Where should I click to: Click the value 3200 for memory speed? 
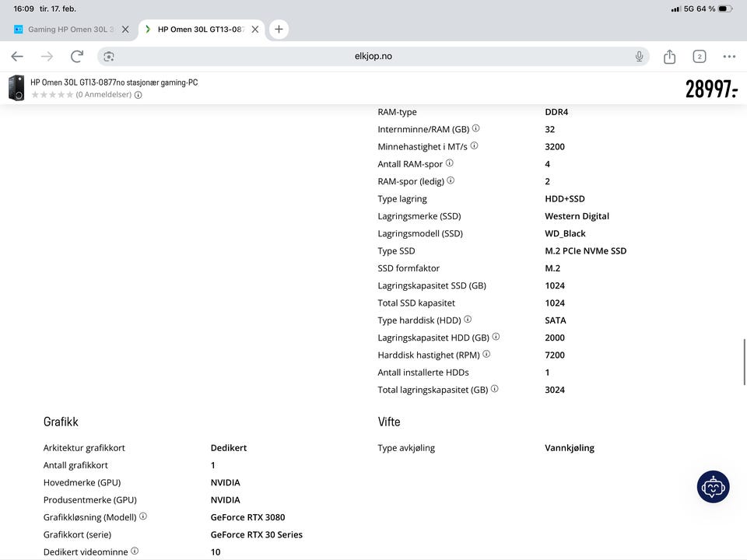click(555, 147)
